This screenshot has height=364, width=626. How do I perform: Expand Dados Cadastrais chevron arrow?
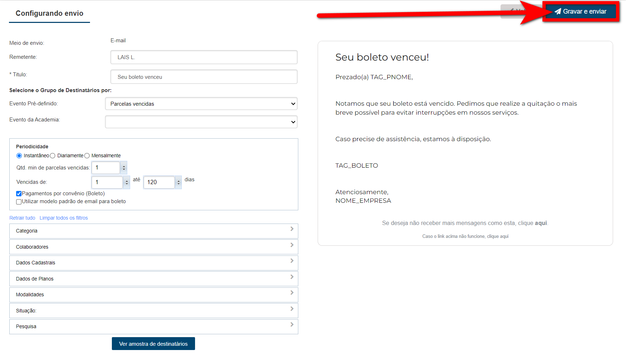(x=292, y=261)
